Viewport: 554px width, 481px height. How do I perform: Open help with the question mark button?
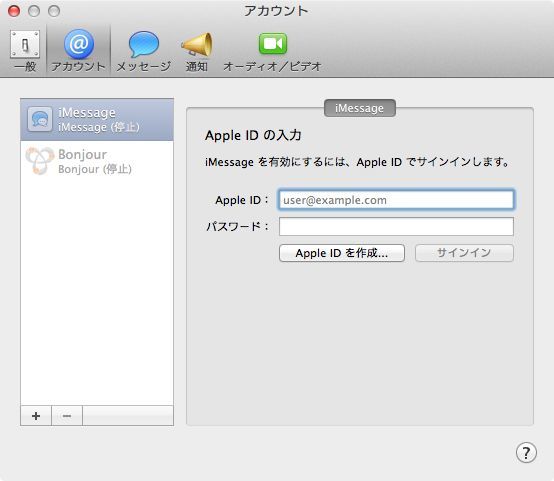[526, 452]
